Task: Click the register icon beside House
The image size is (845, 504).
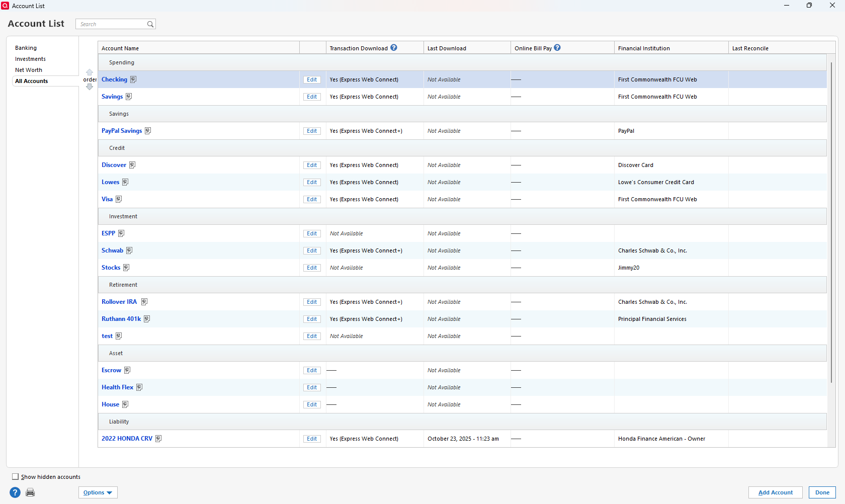Action: [125, 404]
